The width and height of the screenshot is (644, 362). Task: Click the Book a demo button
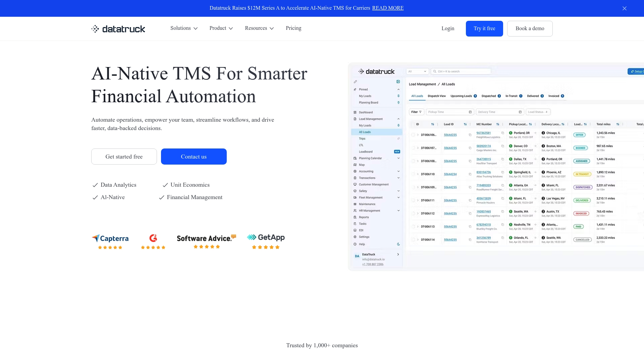click(530, 28)
